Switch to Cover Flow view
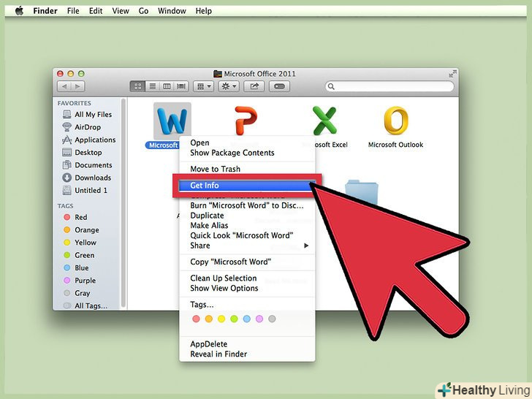Image resolution: width=532 pixels, height=399 pixels. 181,86
